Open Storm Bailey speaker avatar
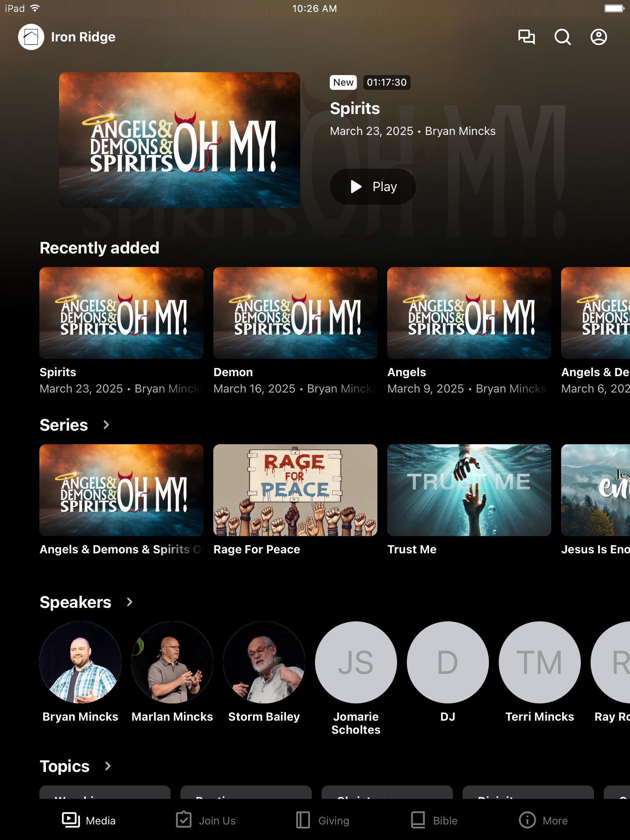The height and width of the screenshot is (840, 630). 264,662
